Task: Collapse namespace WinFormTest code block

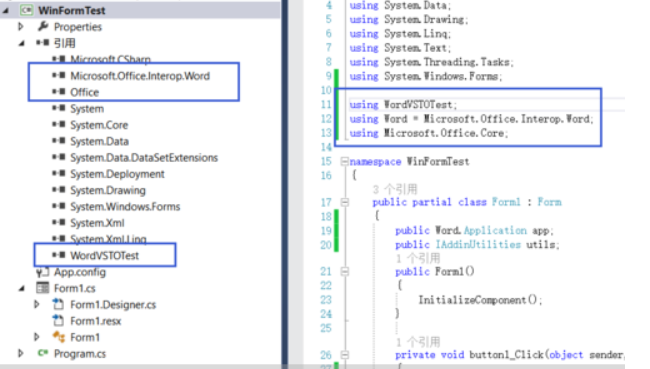Action: (x=344, y=161)
